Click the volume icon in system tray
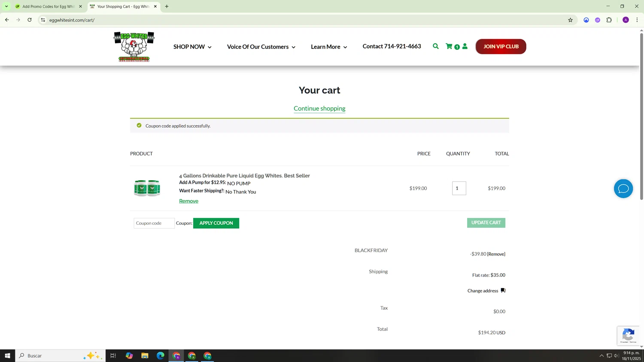644x362 pixels. click(x=616, y=356)
